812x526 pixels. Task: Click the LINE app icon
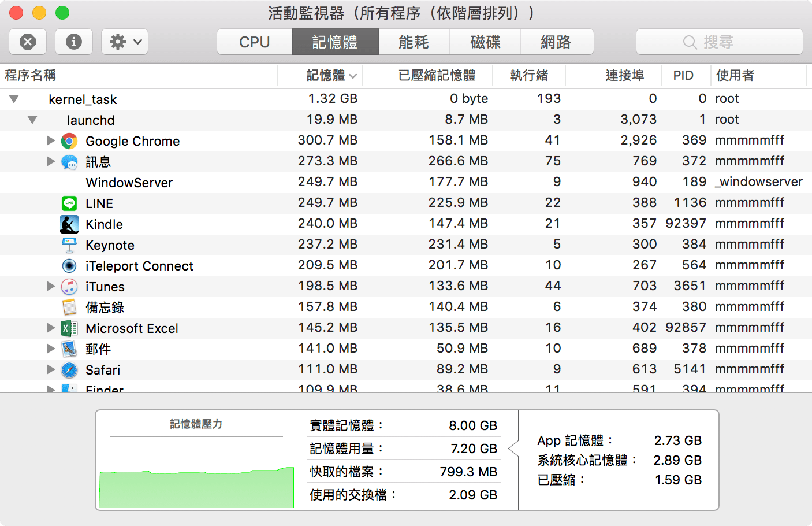[x=69, y=203]
